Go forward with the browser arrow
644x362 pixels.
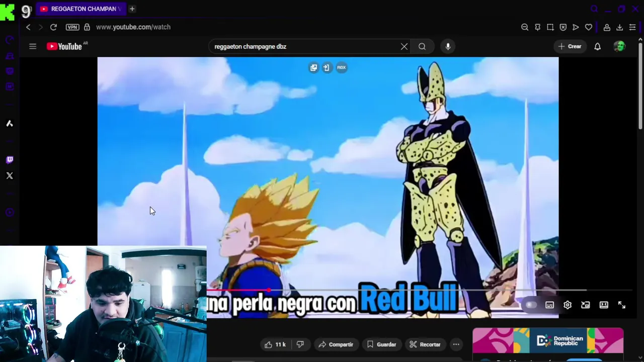[41, 27]
